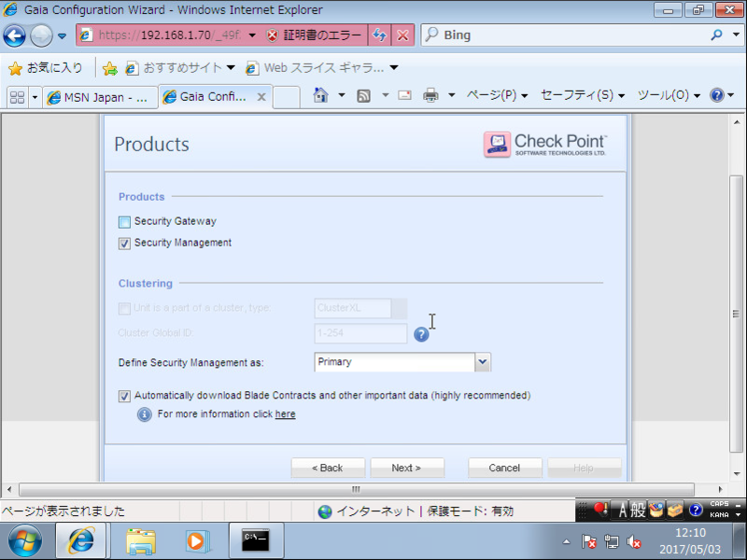Open the search provider dropdown arrow
The height and width of the screenshot is (560, 747).
coord(736,35)
